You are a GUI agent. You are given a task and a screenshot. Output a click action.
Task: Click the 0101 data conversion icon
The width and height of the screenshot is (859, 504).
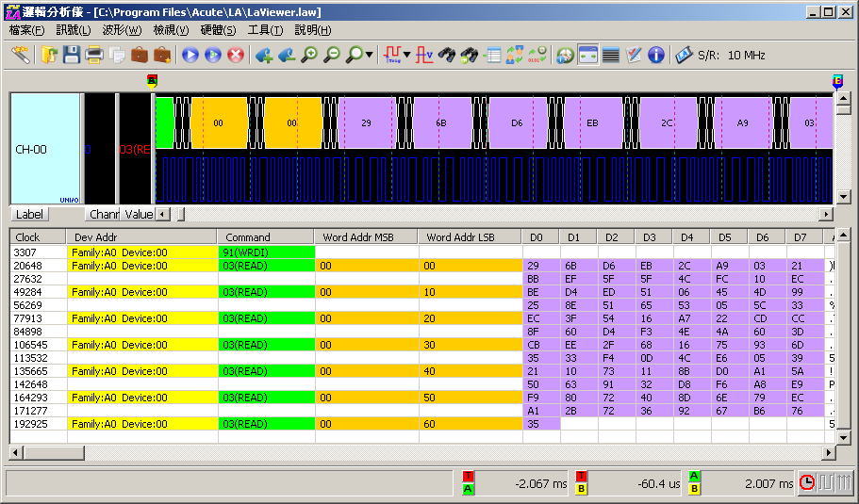tap(537, 55)
